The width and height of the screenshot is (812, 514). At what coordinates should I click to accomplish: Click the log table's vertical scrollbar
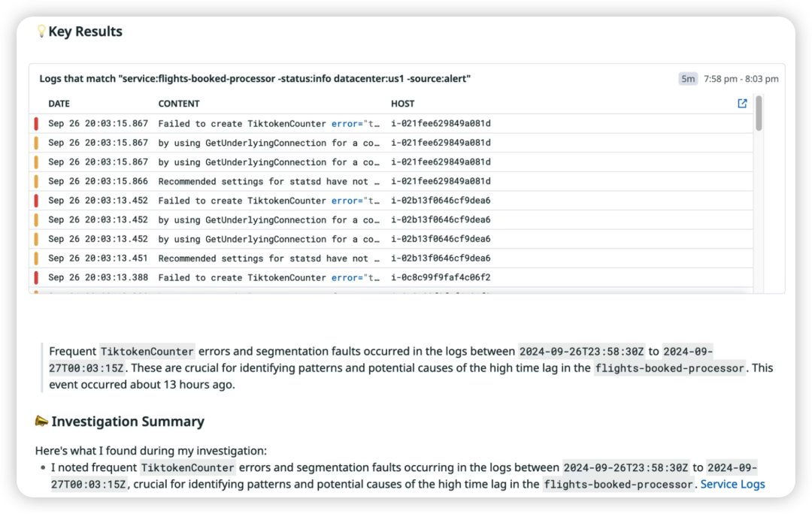point(759,113)
